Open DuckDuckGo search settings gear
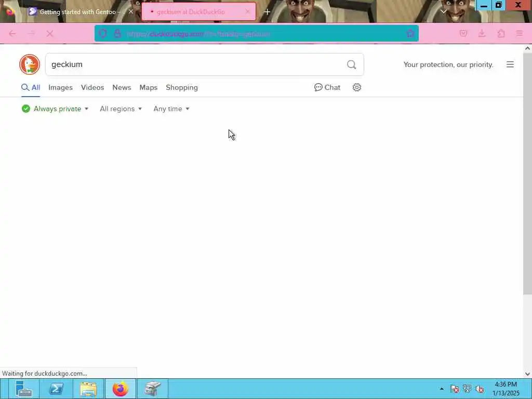Screen dimensions: 532x399 click(x=356, y=87)
